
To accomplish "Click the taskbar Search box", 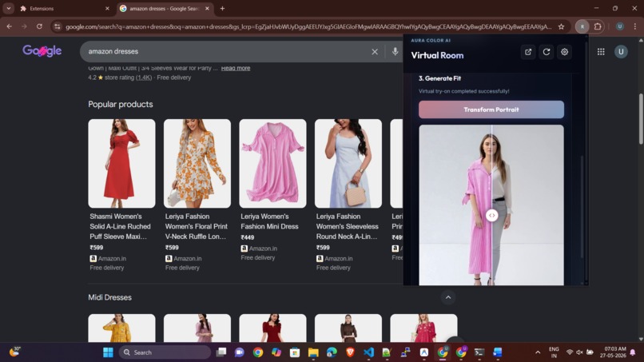I will coord(165,352).
